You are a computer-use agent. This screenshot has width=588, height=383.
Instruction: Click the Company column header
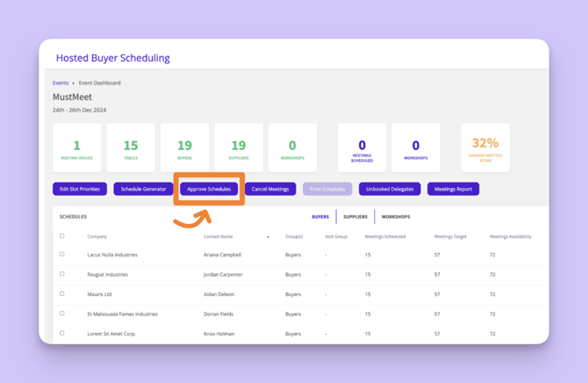(x=97, y=236)
